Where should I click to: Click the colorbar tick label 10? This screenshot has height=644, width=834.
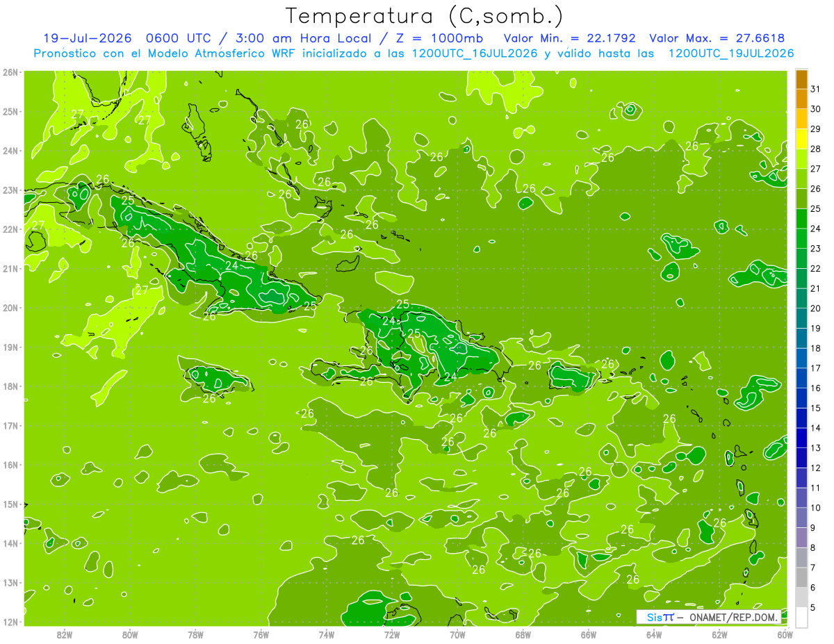815,508
